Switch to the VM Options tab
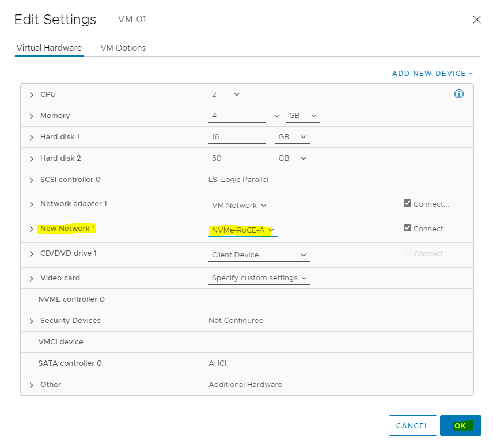Screen dimensions: 493x448 [123, 48]
